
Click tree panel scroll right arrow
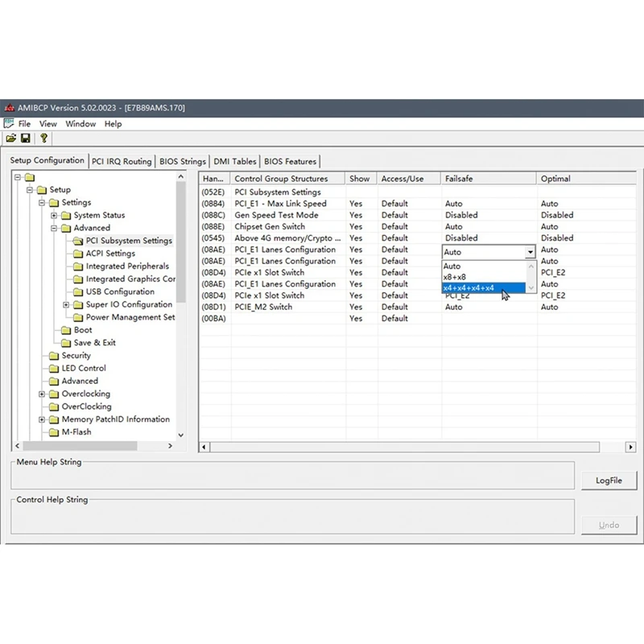pos(170,446)
